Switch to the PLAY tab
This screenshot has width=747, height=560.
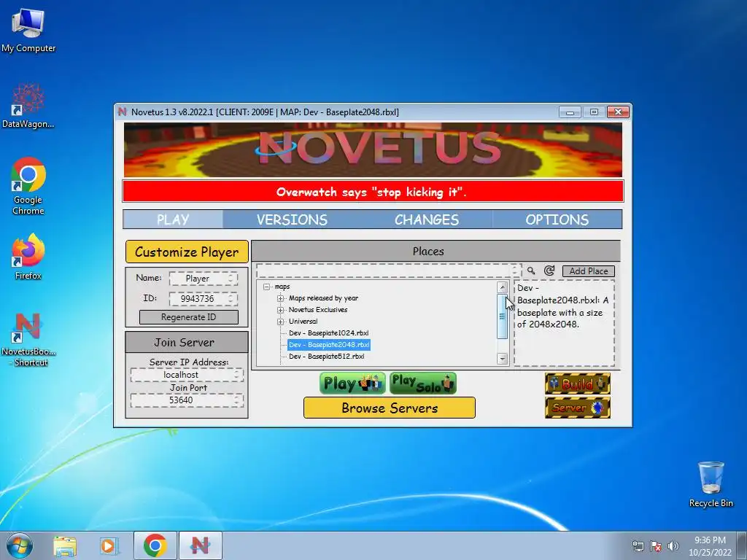173,219
